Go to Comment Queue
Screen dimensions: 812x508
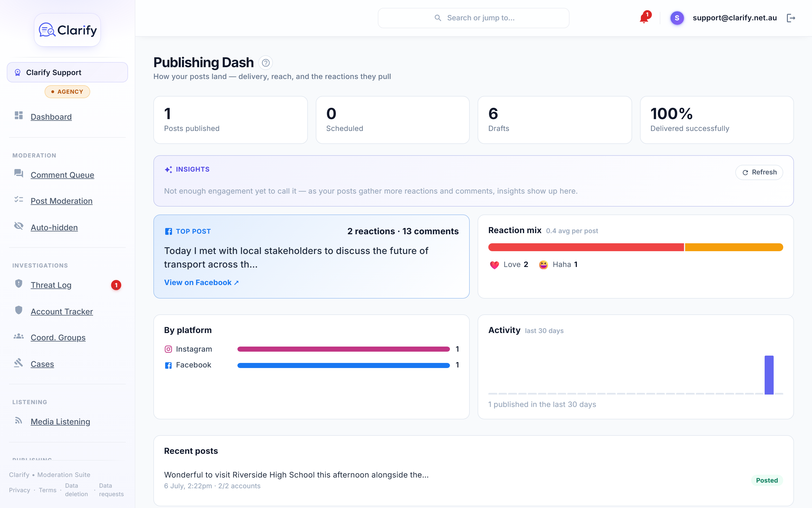(62, 175)
